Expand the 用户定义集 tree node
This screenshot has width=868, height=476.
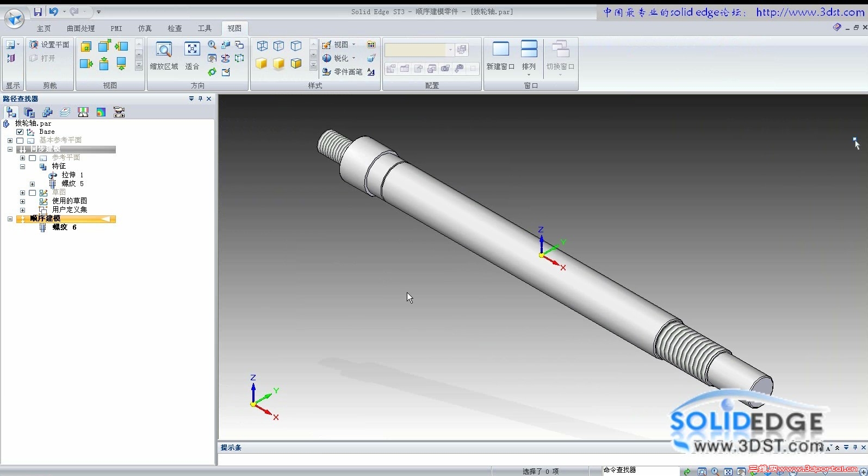click(22, 210)
